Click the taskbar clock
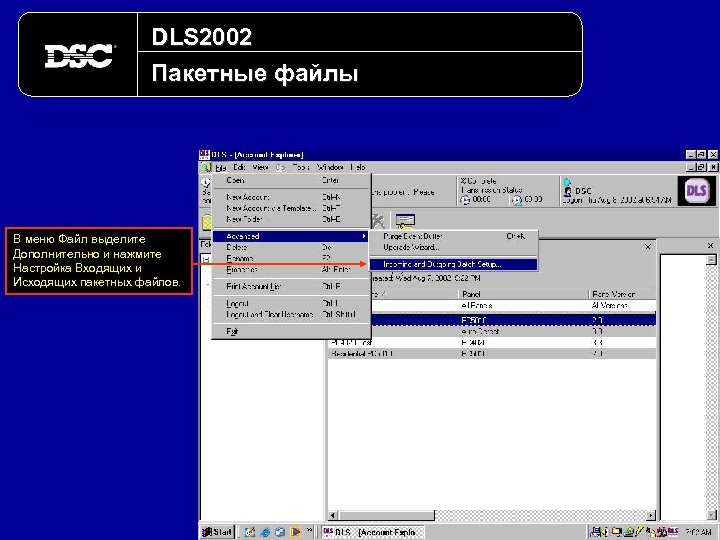Viewport: 720px width, 540px height. point(698,532)
